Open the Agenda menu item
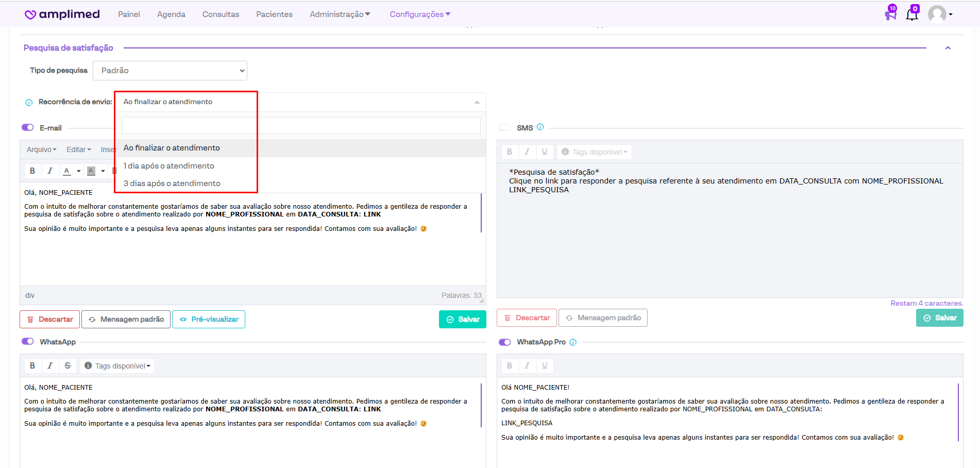 tap(171, 14)
